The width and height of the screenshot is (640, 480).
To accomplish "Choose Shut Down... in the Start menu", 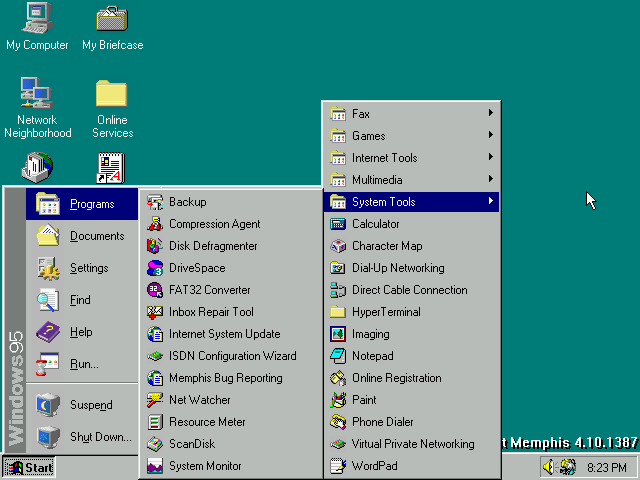I will [82, 437].
